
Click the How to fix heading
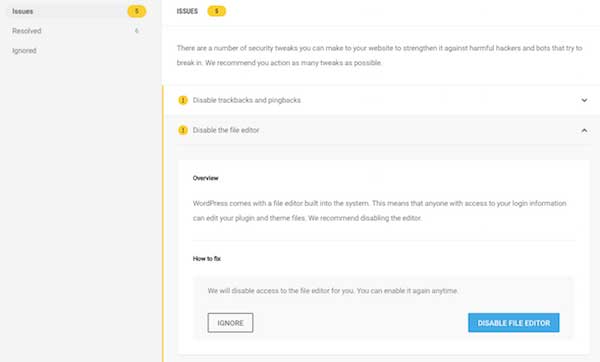207,259
